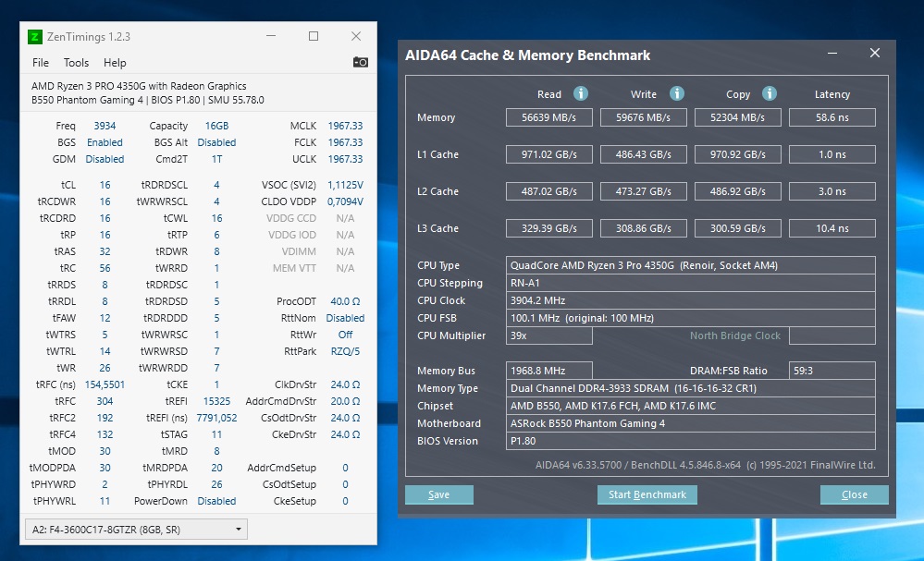Image resolution: width=924 pixels, height=561 pixels.
Task: Click the PowerDown value Disabled
Action: point(216,501)
